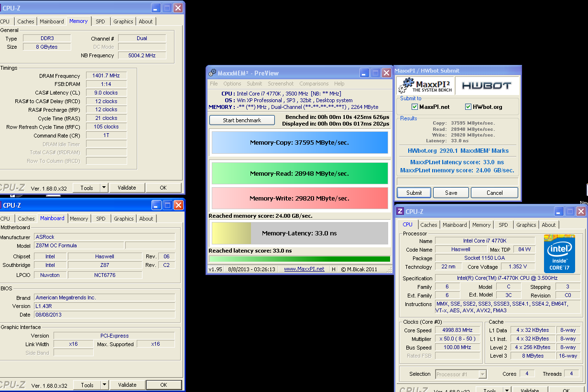
Task: Click the green progress bar in MaxxMEM²
Action: point(299,259)
